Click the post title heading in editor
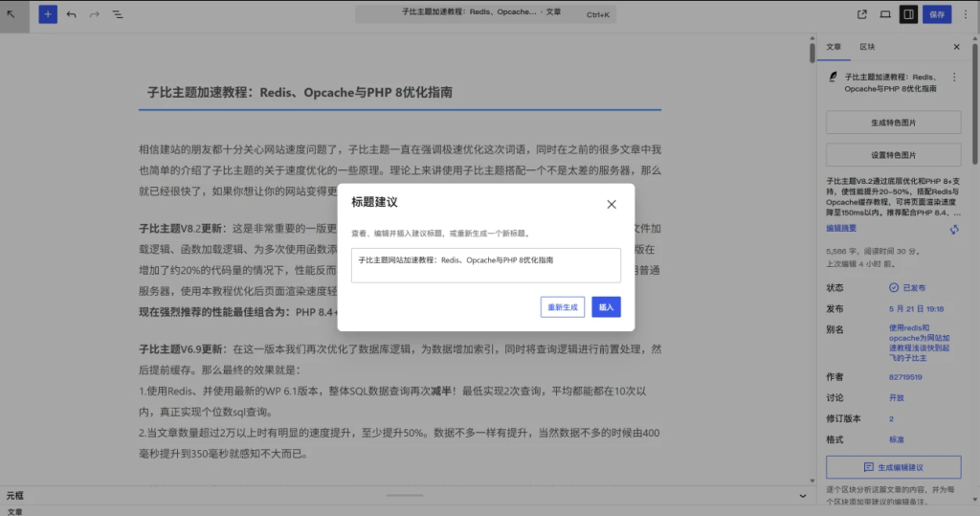The image size is (980, 516). pyautogui.click(x=300, y=93)
